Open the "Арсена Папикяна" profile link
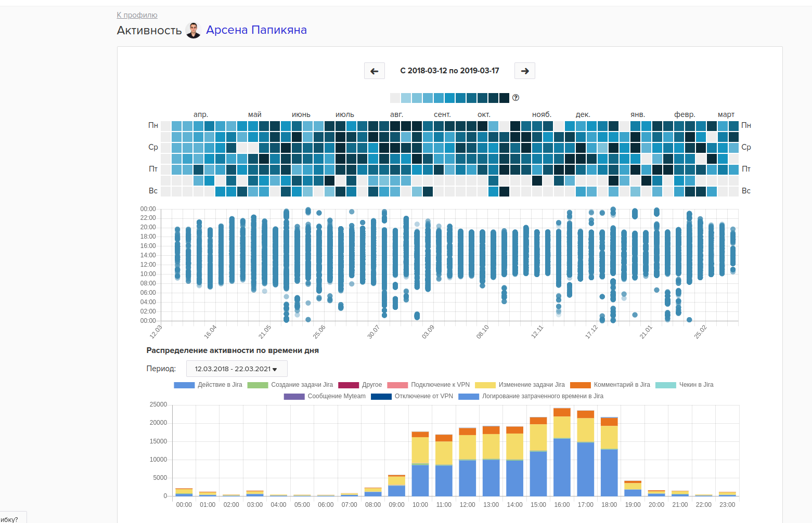 pos(256,30)
